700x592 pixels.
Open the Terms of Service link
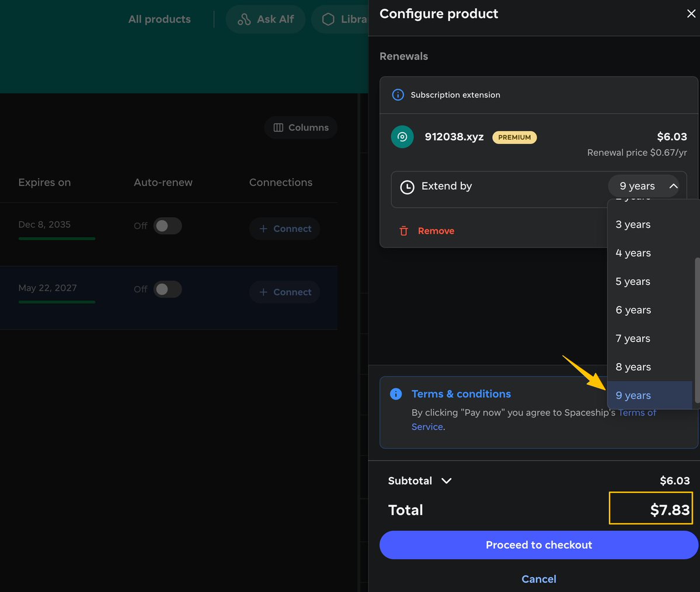point(534,420)
